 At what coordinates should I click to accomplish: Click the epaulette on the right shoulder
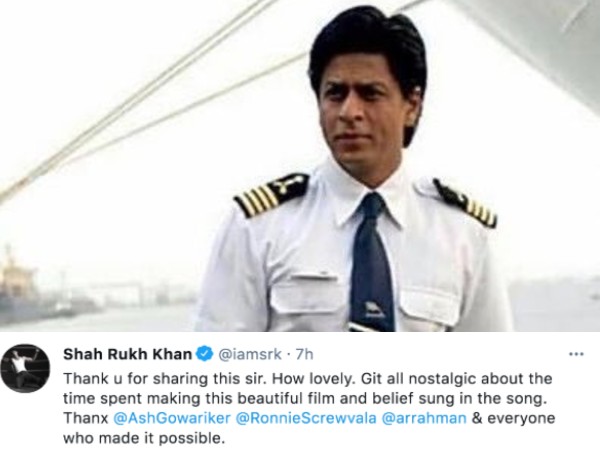465,202
